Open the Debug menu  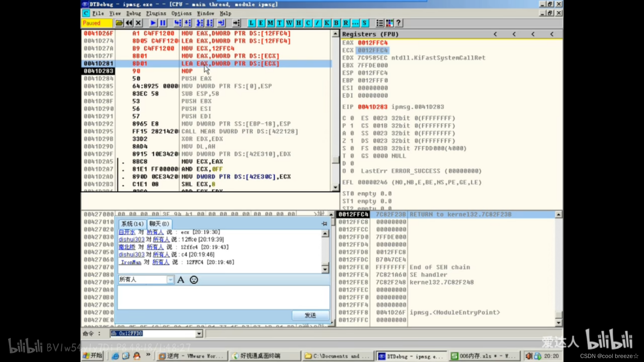133,13
